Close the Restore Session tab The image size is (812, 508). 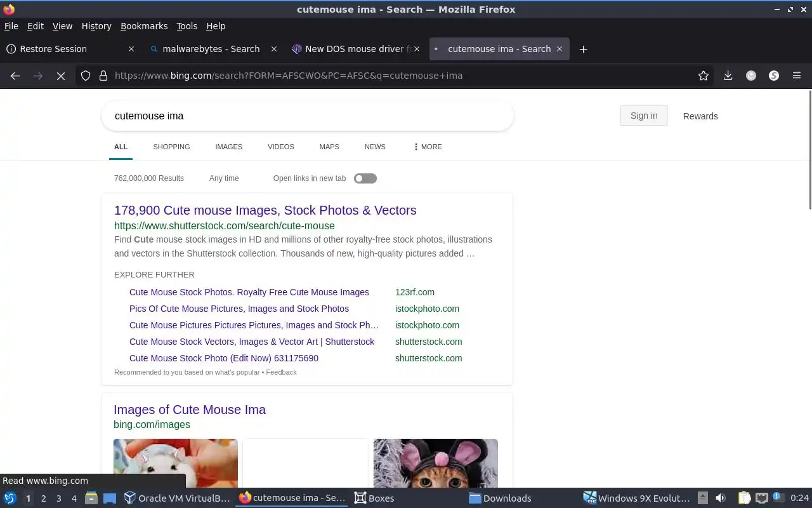point(131,49)
